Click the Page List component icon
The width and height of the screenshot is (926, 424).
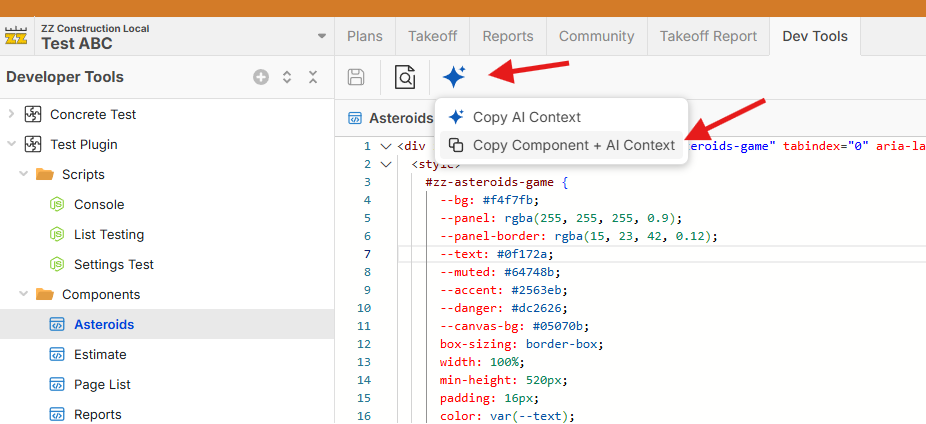click(x=57, y=384)
